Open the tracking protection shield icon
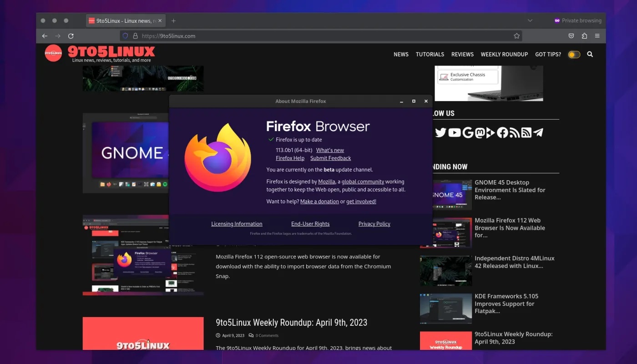Image resolution: width=637 pixels, height=364 pixels. [126, 36]
